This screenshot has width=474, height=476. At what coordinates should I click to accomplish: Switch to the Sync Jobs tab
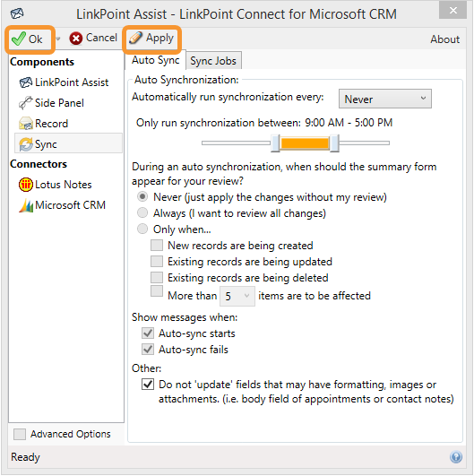(x=213, y=61)
